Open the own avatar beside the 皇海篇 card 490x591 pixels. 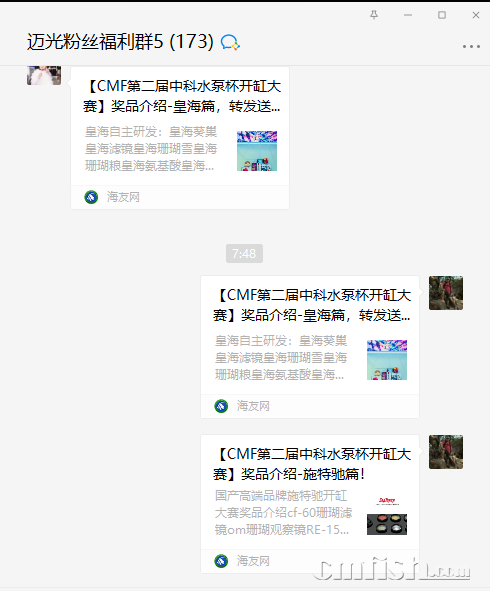(446, 293)
